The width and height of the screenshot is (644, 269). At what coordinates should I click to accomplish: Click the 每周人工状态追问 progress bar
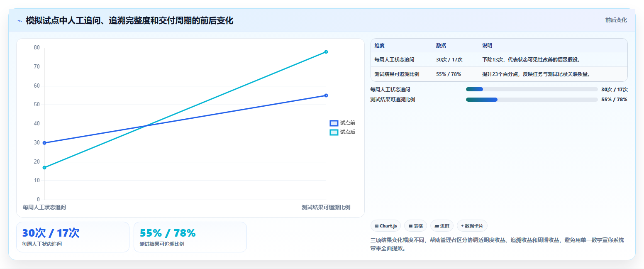point(532,89)
